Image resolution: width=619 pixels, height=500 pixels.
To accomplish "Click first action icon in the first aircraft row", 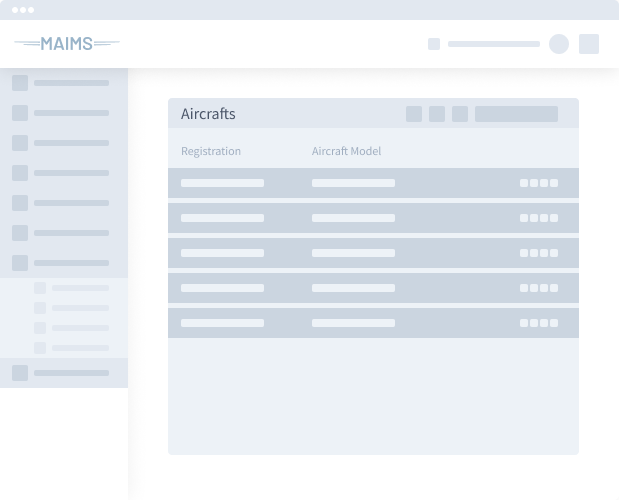I will [x=524, y=183].
